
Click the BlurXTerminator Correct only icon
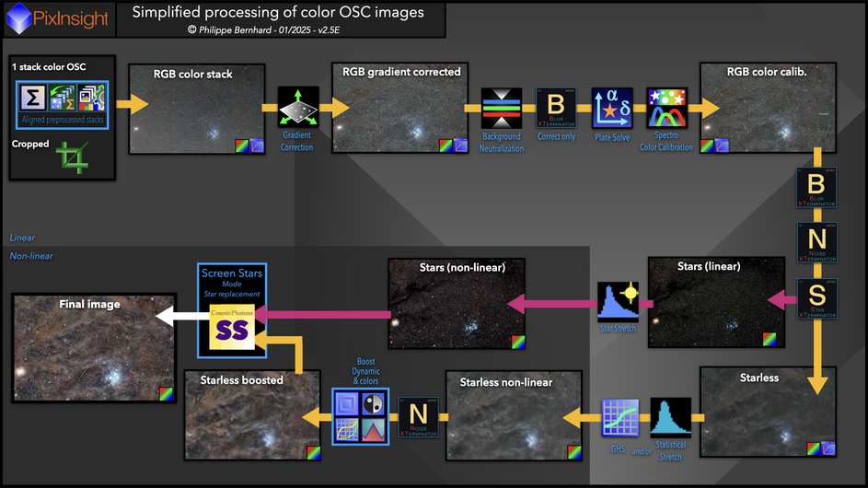tap(556, 110)
